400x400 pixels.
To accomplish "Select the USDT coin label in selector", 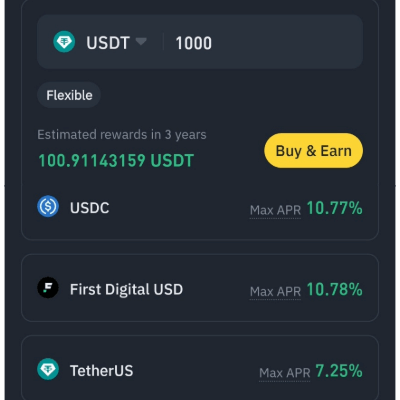I will (108, 43).
